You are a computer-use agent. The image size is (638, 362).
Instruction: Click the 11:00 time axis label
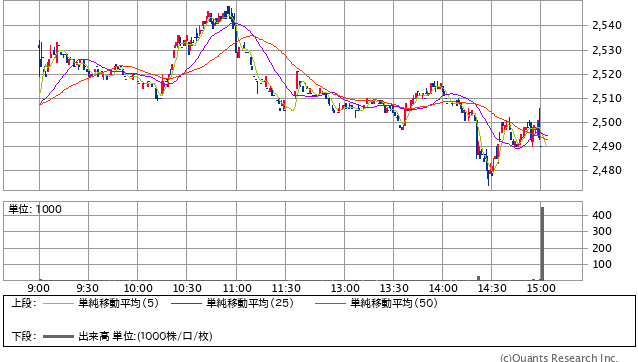pos(237,288)
